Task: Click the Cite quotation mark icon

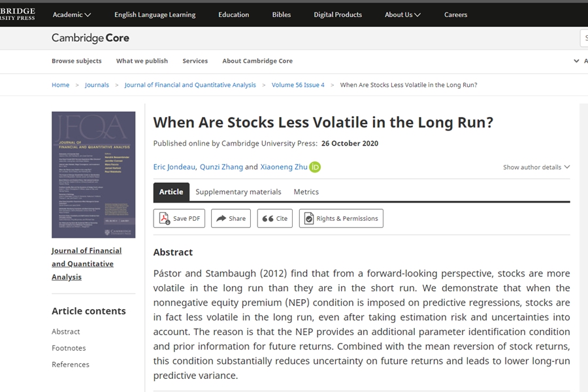Action: pyautogui.click(x=268, y=219)
